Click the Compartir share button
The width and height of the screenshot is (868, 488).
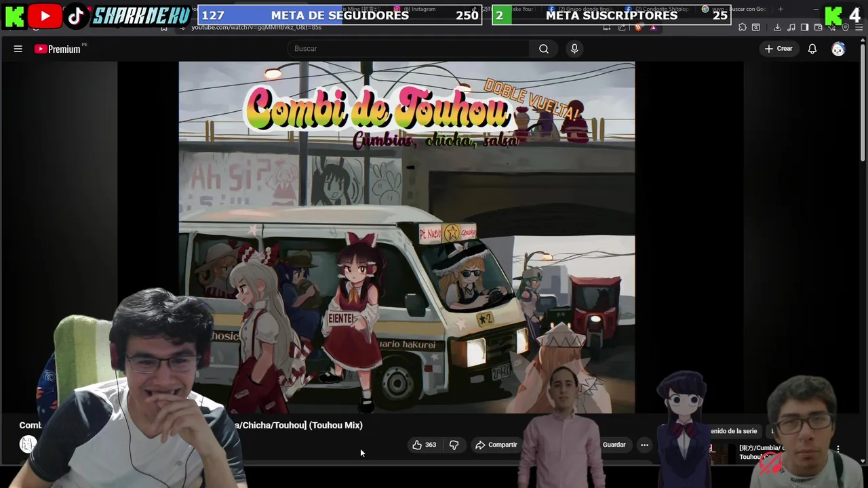click(496, 445)
